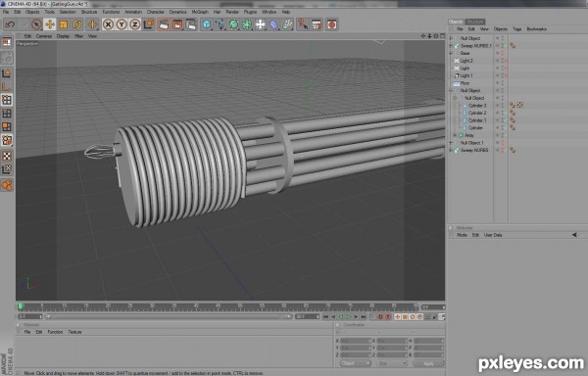Open the NURBS objects icon
The height and width of the screenshot is (376, 588).
[233, 24]
